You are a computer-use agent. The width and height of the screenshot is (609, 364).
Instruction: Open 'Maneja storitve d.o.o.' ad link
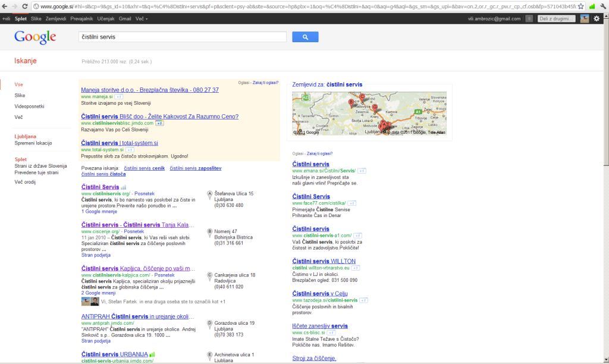point(150,90)
